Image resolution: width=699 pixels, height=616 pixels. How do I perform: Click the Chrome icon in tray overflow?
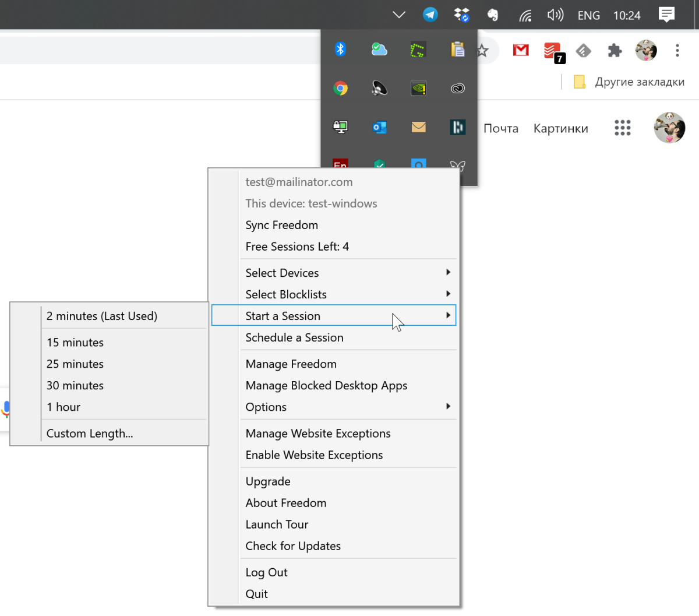click(341, 88)
